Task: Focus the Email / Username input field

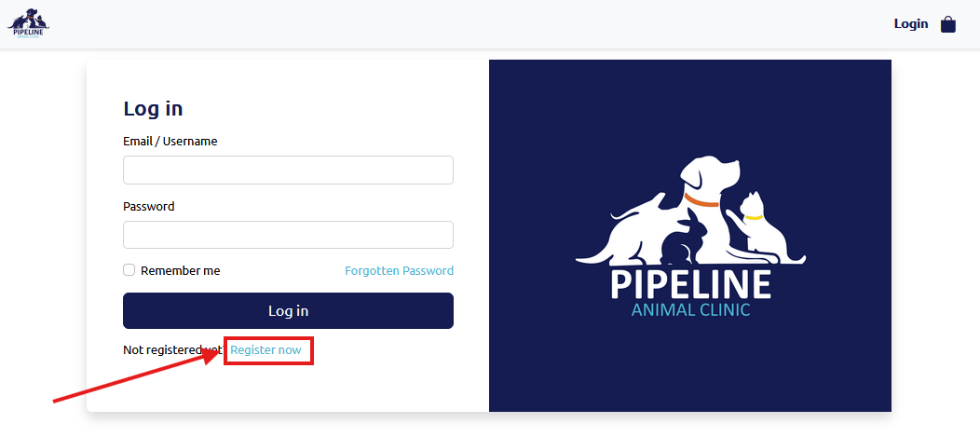Action: [x=288, y=171]
